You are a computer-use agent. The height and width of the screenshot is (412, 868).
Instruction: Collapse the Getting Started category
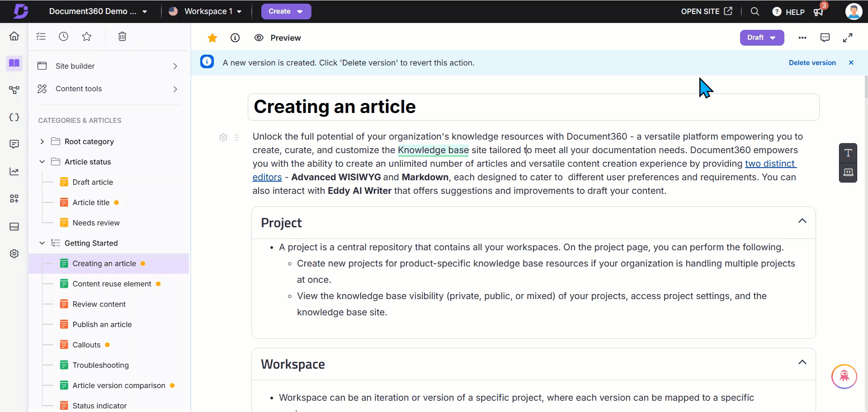[x=42, y=243]
